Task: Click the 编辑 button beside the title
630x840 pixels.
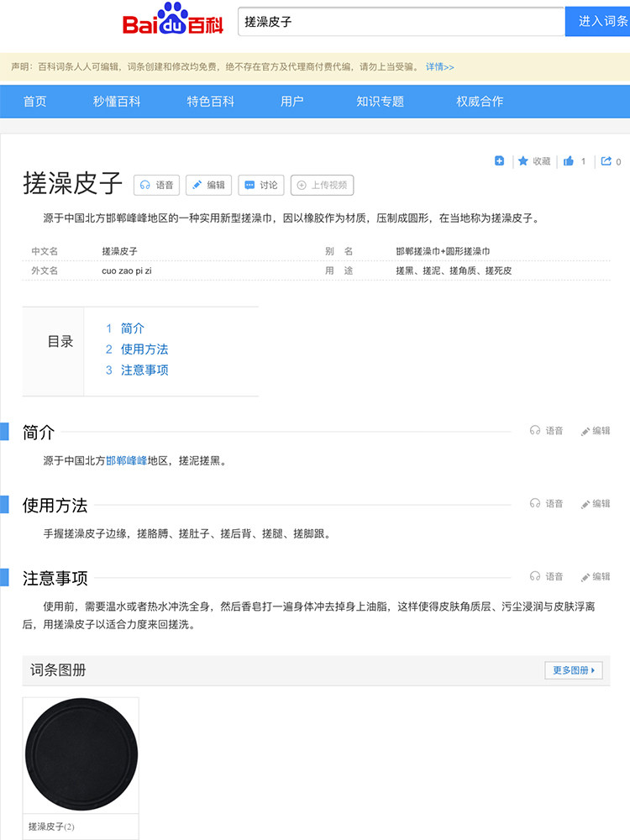Action: click(x=207, y=185)
